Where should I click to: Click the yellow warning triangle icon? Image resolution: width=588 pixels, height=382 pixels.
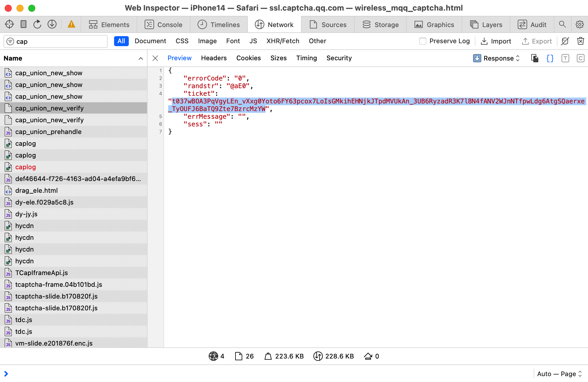click(x=71, y=24)
